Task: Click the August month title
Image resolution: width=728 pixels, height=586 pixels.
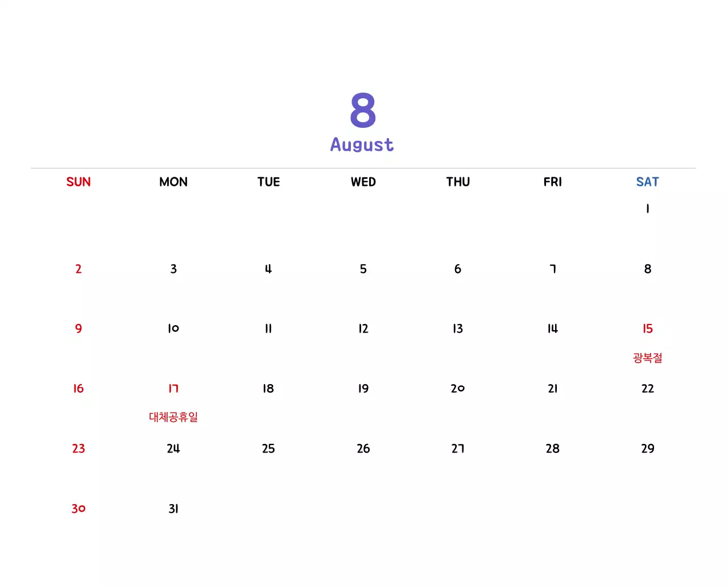Action: [362, 144]
